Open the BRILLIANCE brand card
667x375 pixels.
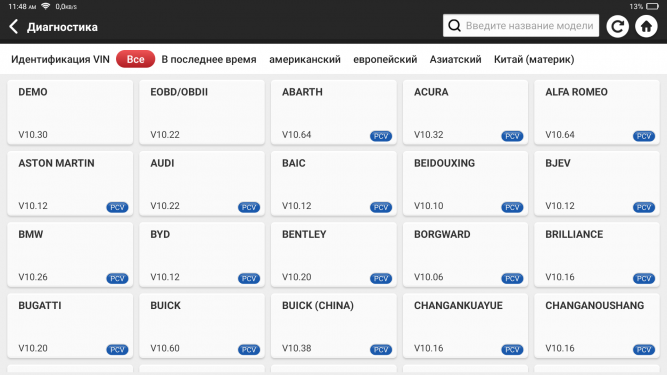click(x=597, y=255)
